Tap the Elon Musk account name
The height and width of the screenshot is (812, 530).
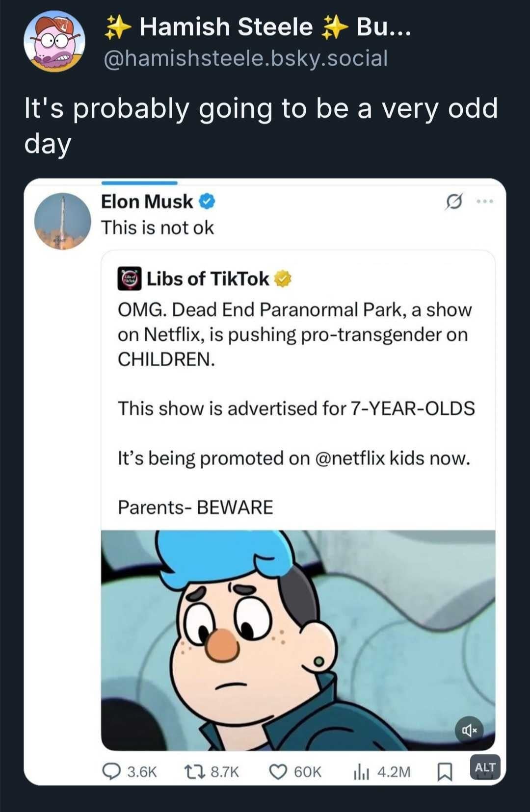click(147, 202)
